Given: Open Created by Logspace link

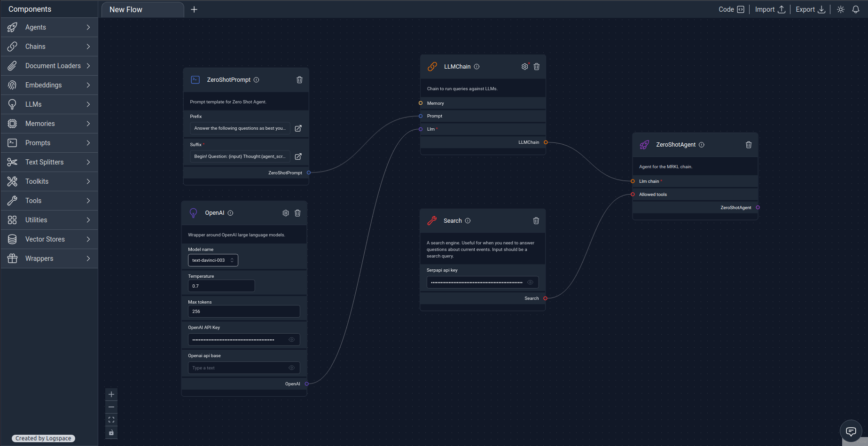Looking at the screenshot, I should (x=43, y=438).
